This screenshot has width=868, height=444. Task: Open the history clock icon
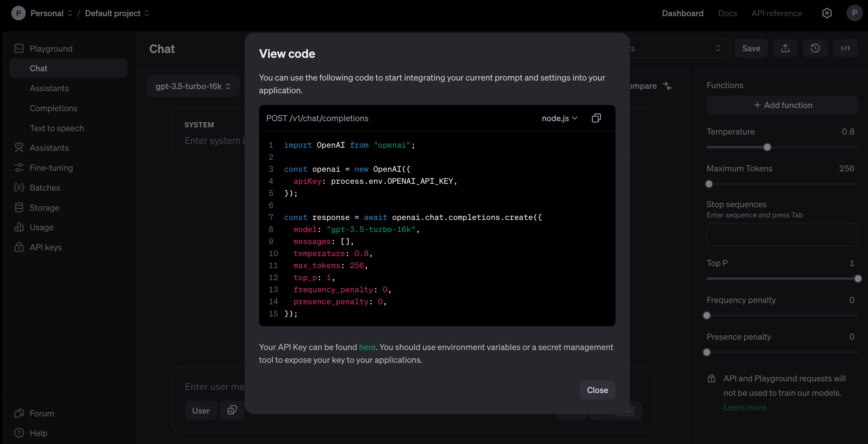tap(815, 48)
